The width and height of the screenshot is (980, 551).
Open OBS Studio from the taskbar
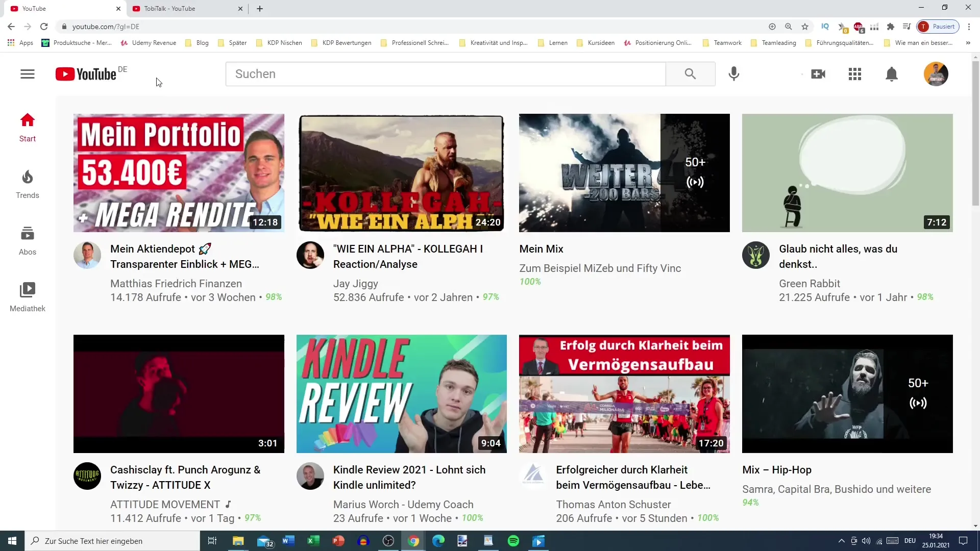coord(388,541)
